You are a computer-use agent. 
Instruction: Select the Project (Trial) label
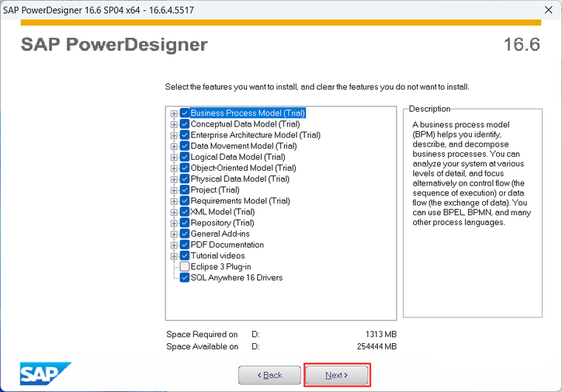click(x=215, y=190)
